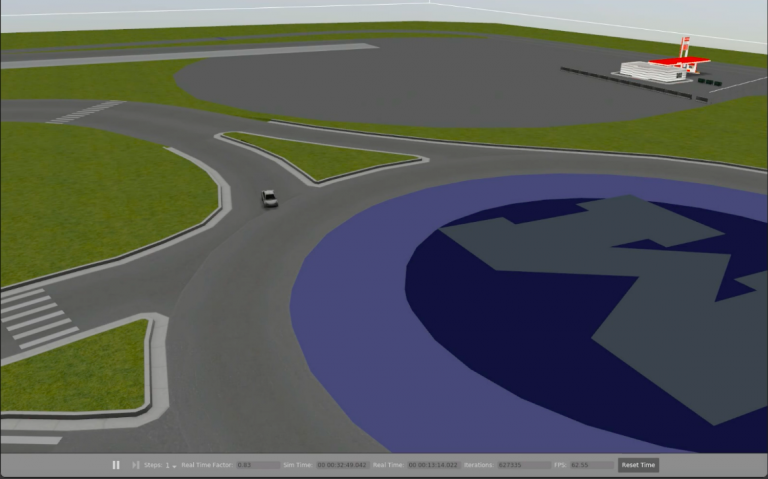Click the Real Time Factor value field
Viewport: 768px width, 479px height.
tap(257, 465)
